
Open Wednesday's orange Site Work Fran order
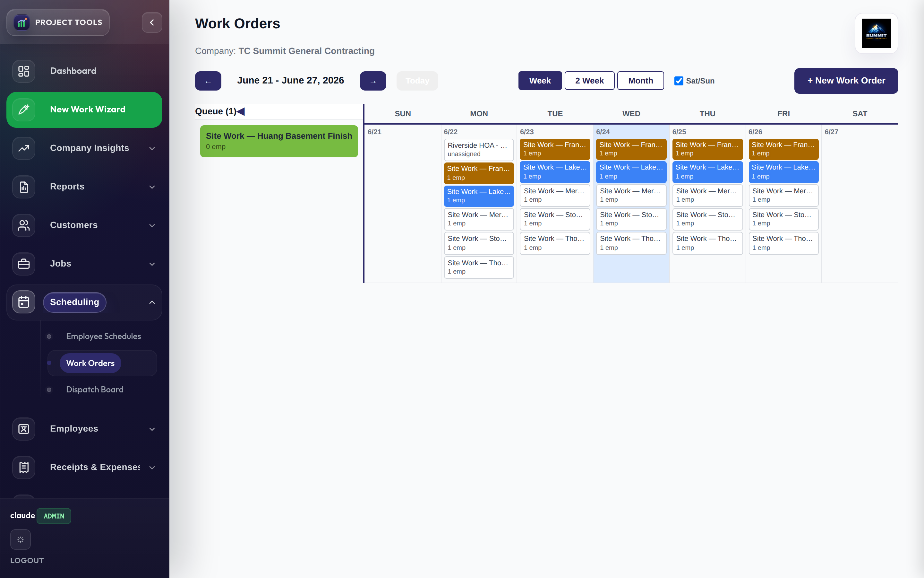631,149
